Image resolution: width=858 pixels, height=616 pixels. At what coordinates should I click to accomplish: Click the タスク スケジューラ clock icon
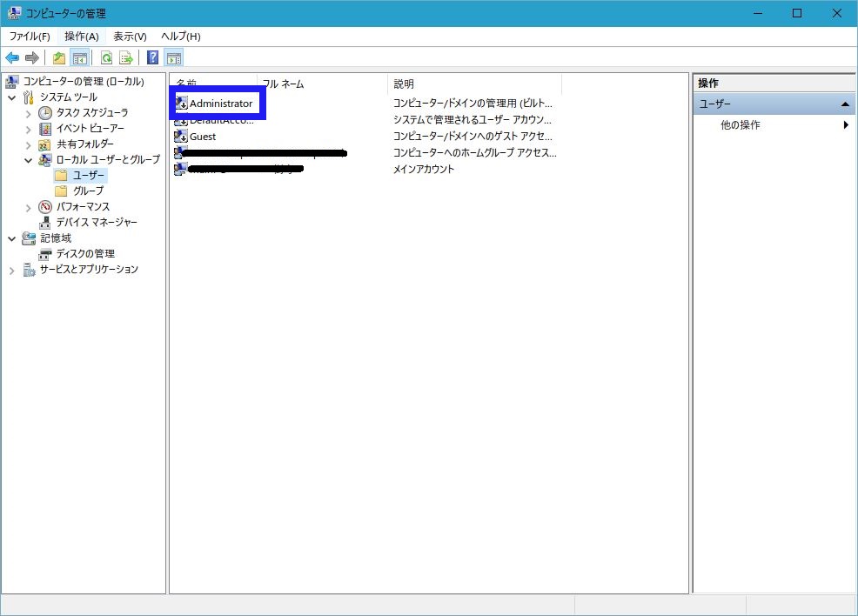tap(45, 113)
